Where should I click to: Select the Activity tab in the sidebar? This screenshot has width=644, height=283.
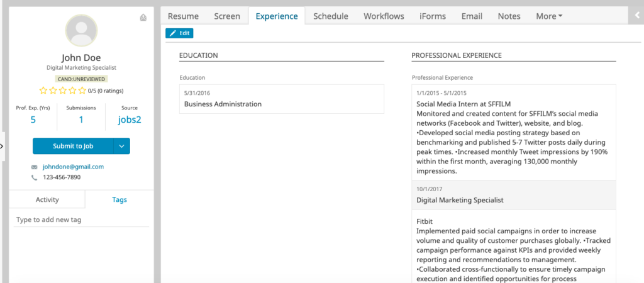47,200
